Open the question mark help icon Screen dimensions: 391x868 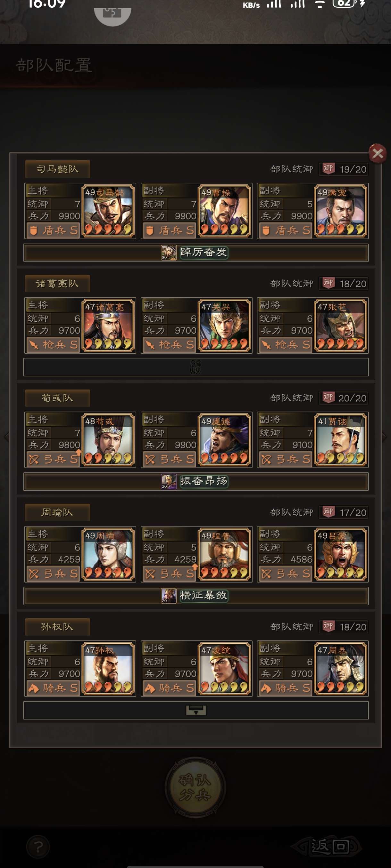coord(38,847)
